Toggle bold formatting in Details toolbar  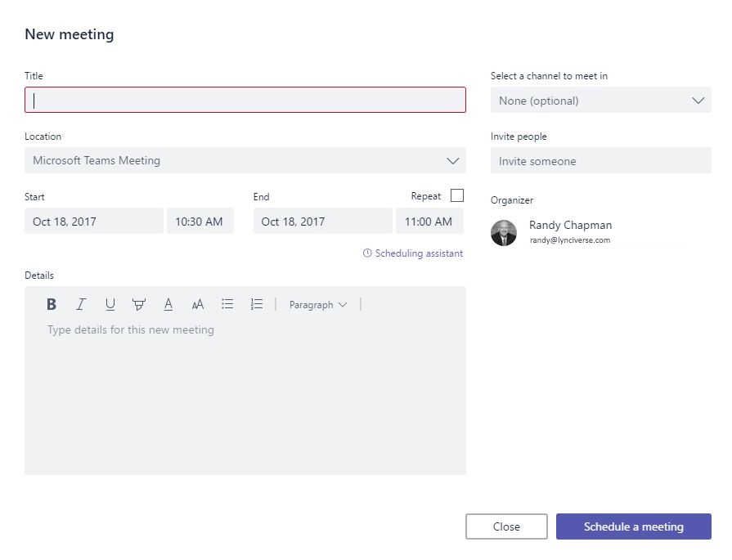[x=52, y=304]
